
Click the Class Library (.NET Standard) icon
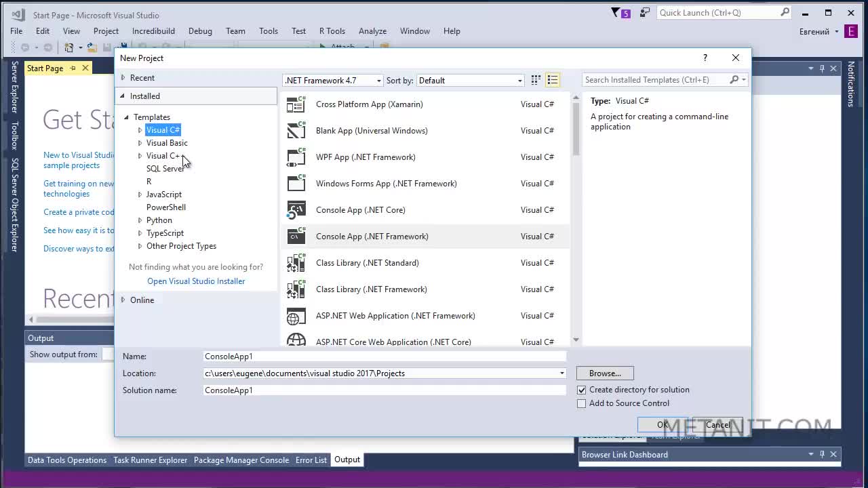[296, 263]
